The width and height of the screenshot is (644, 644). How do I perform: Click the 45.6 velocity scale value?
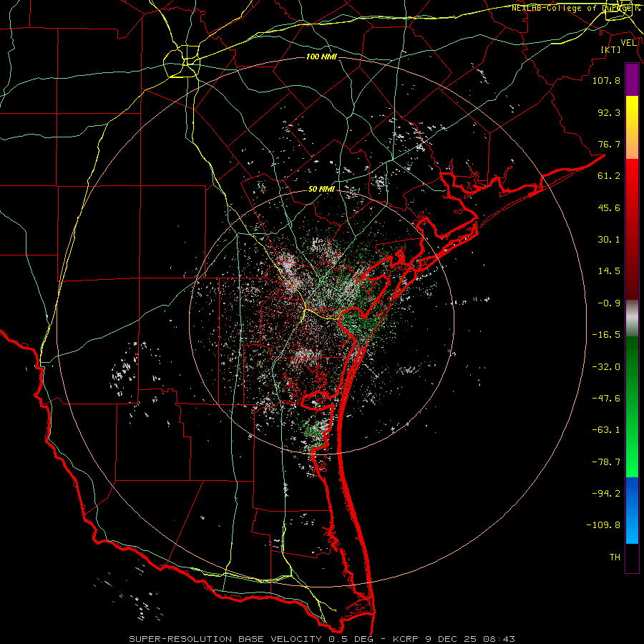pos(609,208)
